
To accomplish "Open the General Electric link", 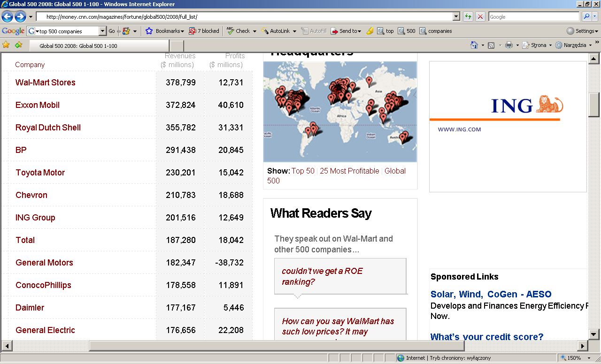I will coord(46,330).
